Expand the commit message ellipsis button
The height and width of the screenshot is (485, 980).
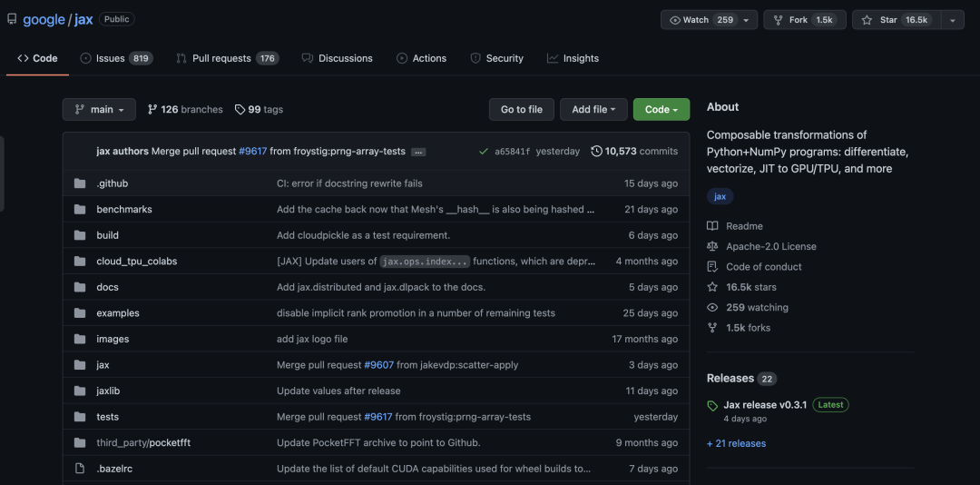coord(418,152)
